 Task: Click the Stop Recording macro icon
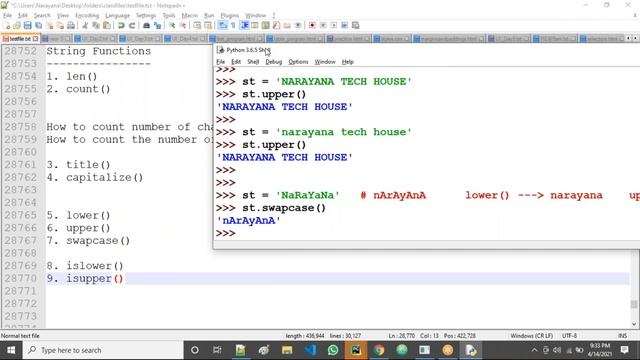coord(323,25)
